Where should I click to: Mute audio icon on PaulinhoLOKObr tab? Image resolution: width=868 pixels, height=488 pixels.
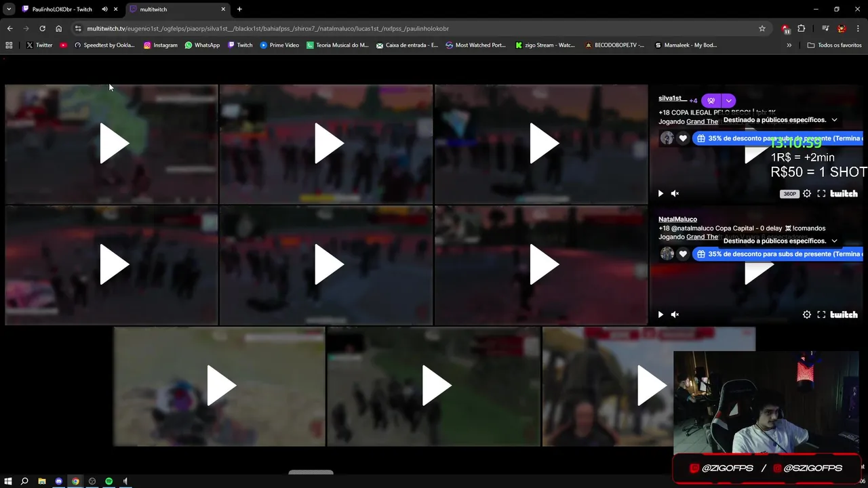pyautogui.click(x=104, y=9)
